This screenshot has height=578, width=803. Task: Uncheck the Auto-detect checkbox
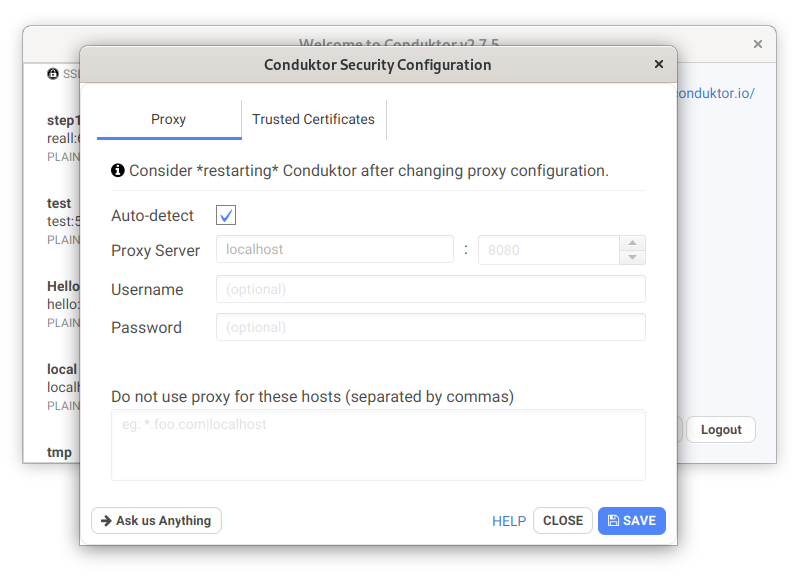[226, 215]
